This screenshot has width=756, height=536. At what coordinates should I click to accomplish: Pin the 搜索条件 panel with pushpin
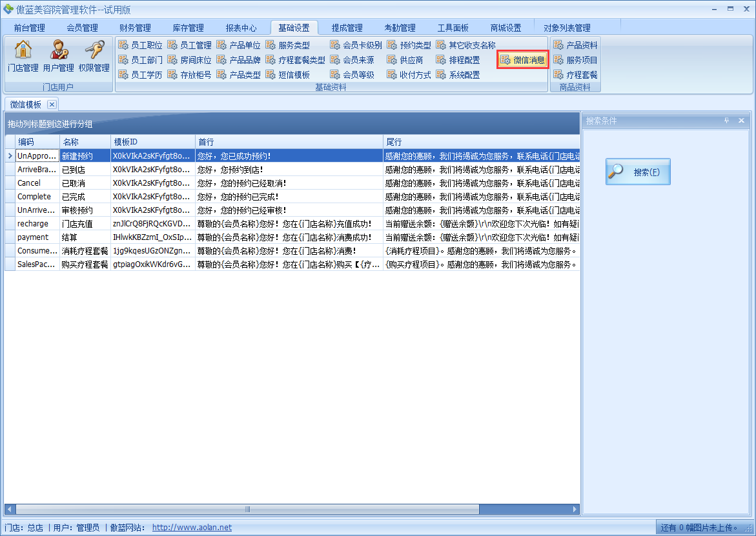[726, 121]
